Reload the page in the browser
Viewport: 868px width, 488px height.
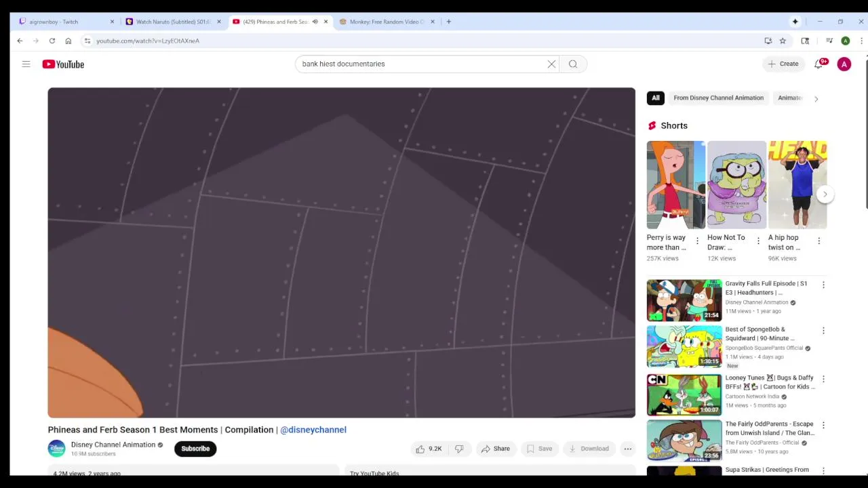(x=52, y=41)
